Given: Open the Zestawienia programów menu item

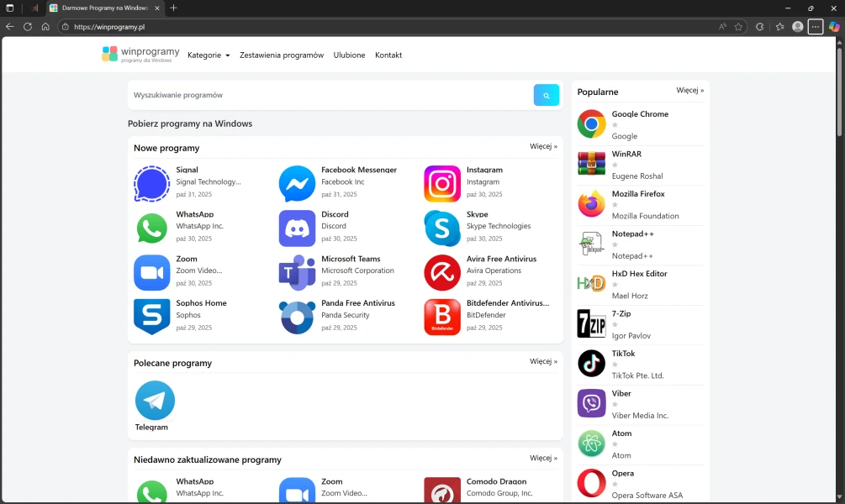Looking at the screenshot, I should [x=281, y=55].
